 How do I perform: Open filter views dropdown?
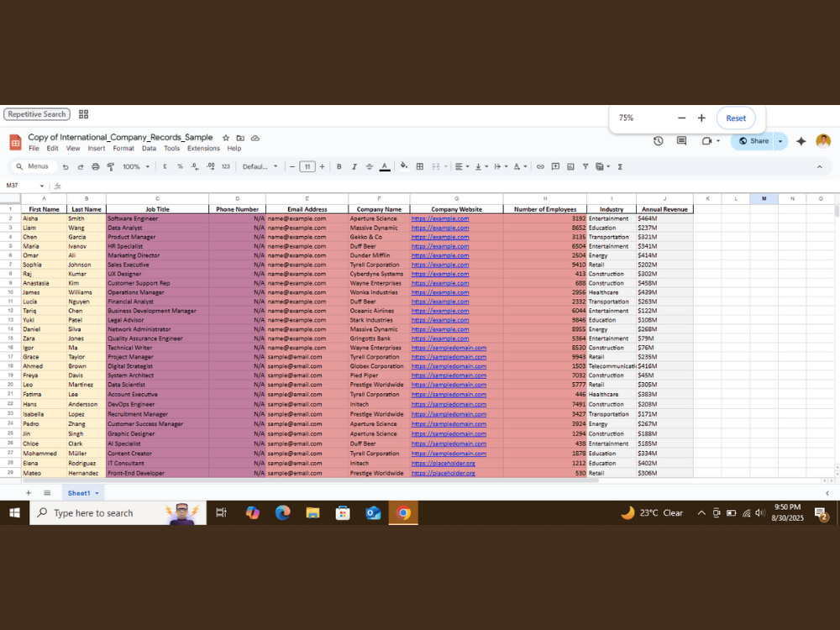pos(602,166)
